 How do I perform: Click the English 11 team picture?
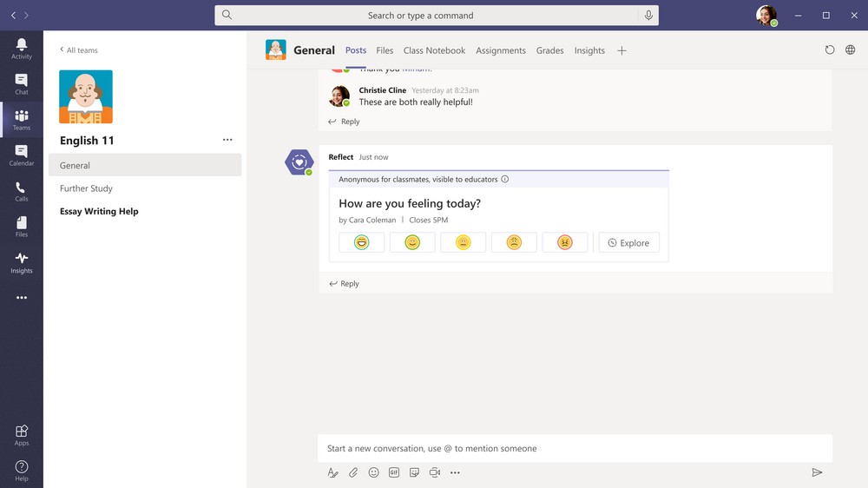tap(86, 96)
